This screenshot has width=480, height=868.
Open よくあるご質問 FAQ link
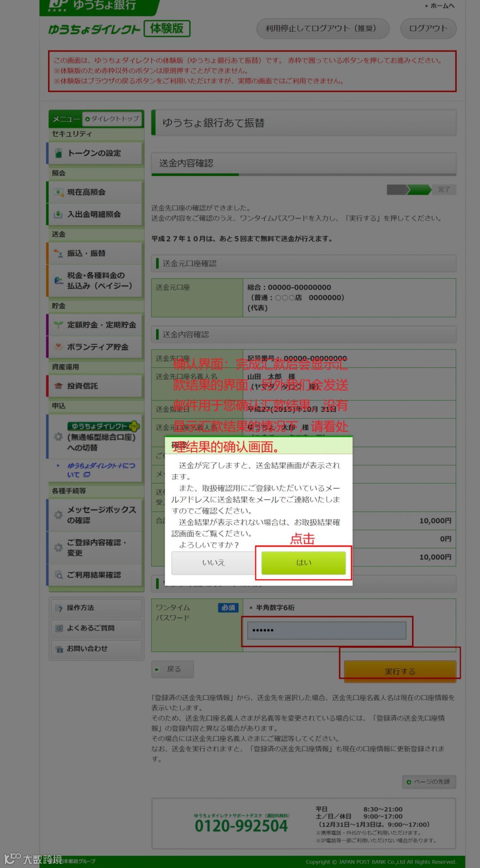[96, 628]
